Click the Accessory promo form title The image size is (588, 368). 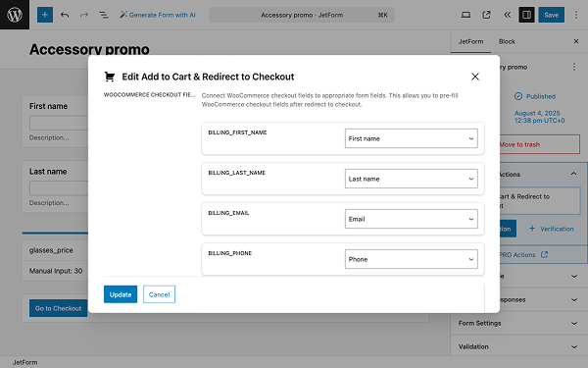coord(89,49)
